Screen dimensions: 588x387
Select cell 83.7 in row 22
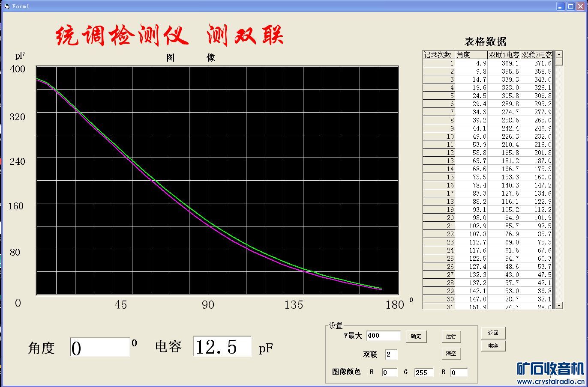pyautogui.click(x=537, y=234)
